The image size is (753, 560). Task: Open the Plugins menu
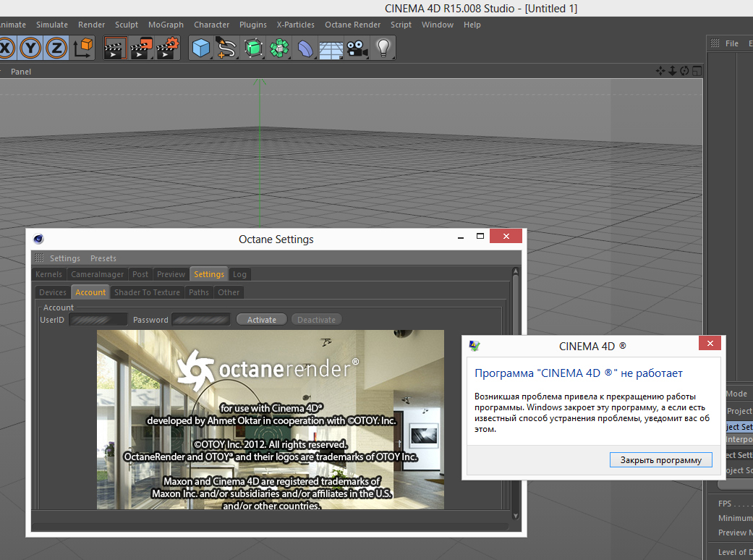(253, 25)
